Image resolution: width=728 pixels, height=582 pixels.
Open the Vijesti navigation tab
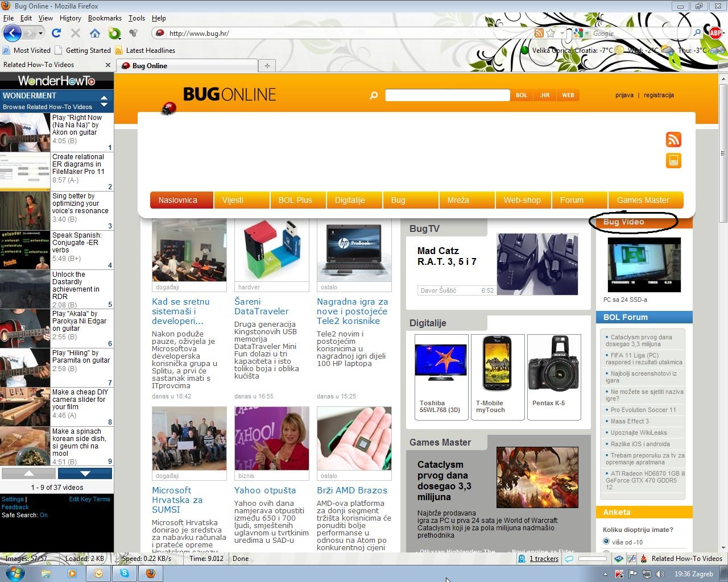coord(242,200)
